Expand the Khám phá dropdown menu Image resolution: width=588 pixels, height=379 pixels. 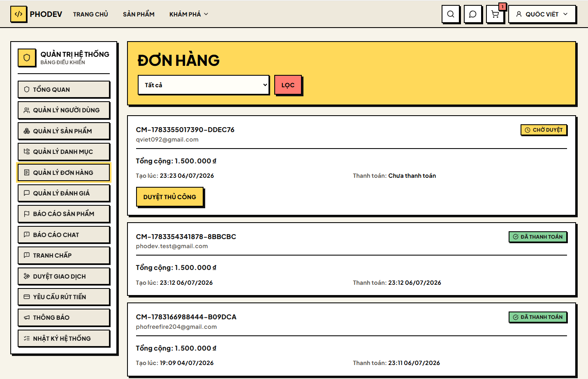[x=189, y=14]
